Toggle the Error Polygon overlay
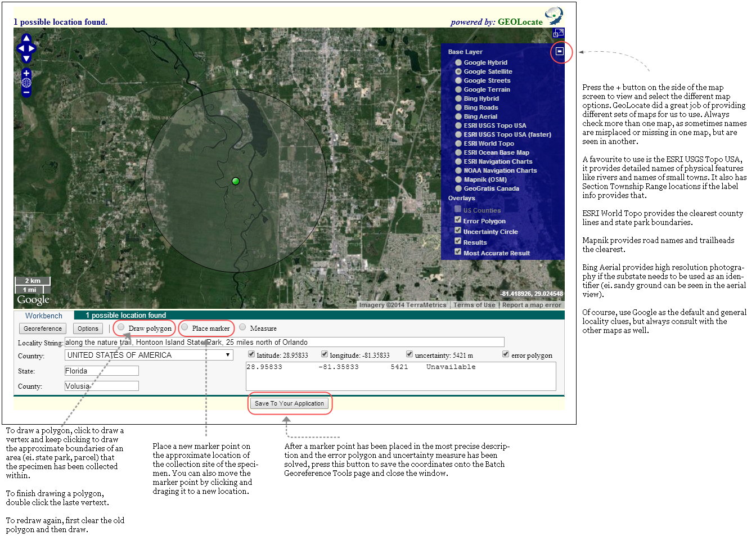Viewport: 756px width, 540px height. 458,220
